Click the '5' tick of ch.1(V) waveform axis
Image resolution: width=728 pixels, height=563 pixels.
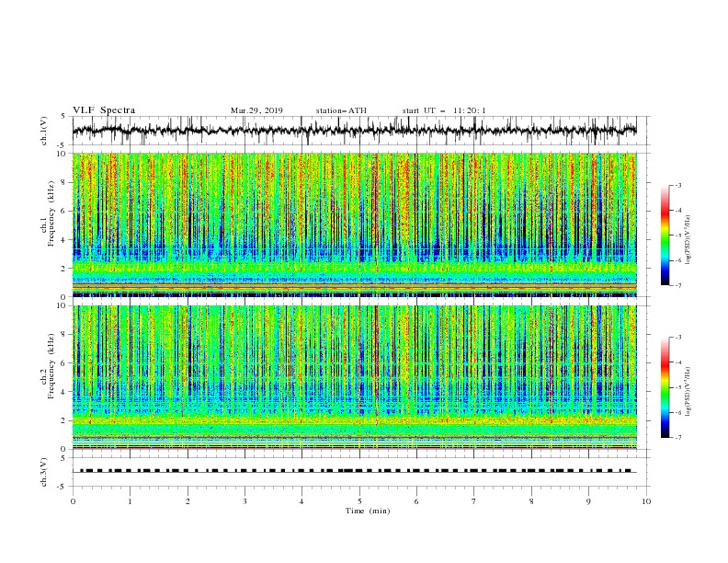[64, 117]
